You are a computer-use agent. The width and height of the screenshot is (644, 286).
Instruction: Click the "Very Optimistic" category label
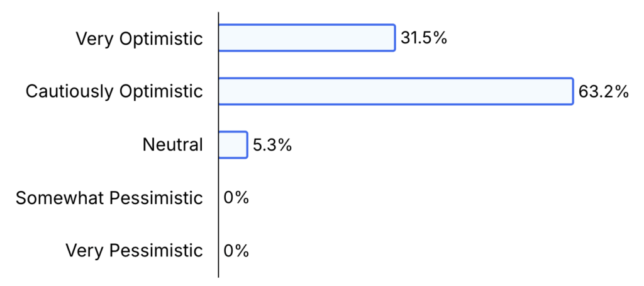pyautogui.click(x=139, y=39)
